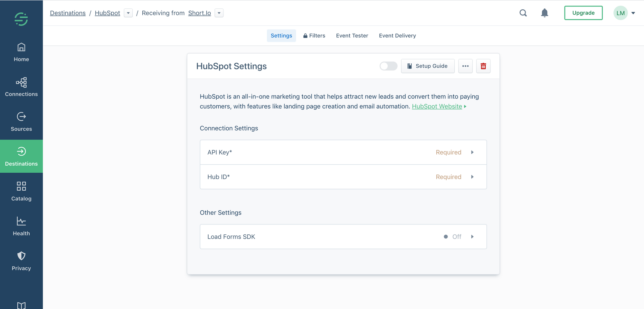
Task: Expand the API Key setting row
Action: 343,152
